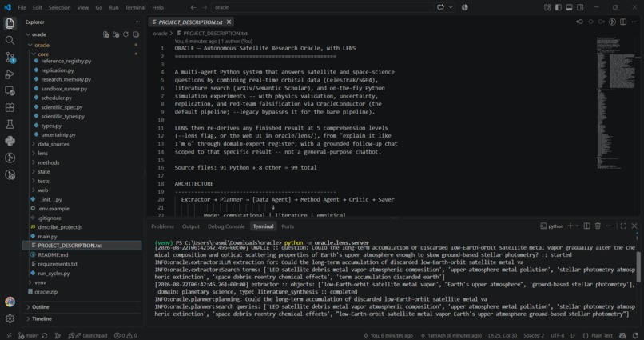Open the Extensions view
The height and width of the screenshot is (340, 644).
tap(10, 108)
